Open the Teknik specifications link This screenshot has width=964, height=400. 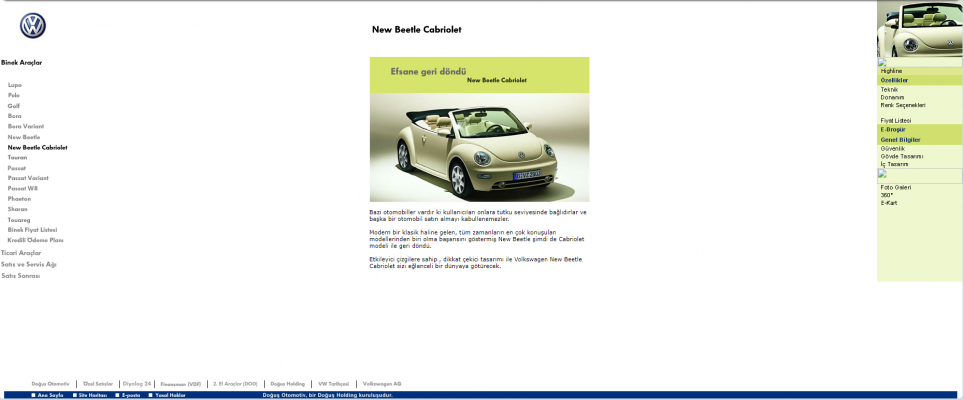[889, 90]
